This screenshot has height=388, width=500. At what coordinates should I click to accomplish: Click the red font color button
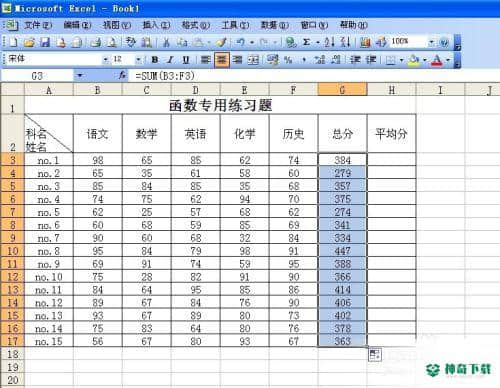click(x=437, y=60)
